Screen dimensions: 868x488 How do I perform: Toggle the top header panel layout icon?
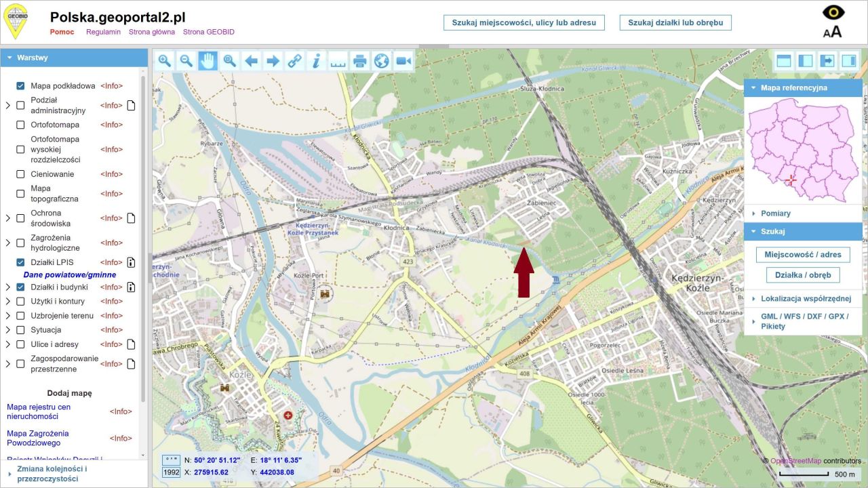(784, 61)
